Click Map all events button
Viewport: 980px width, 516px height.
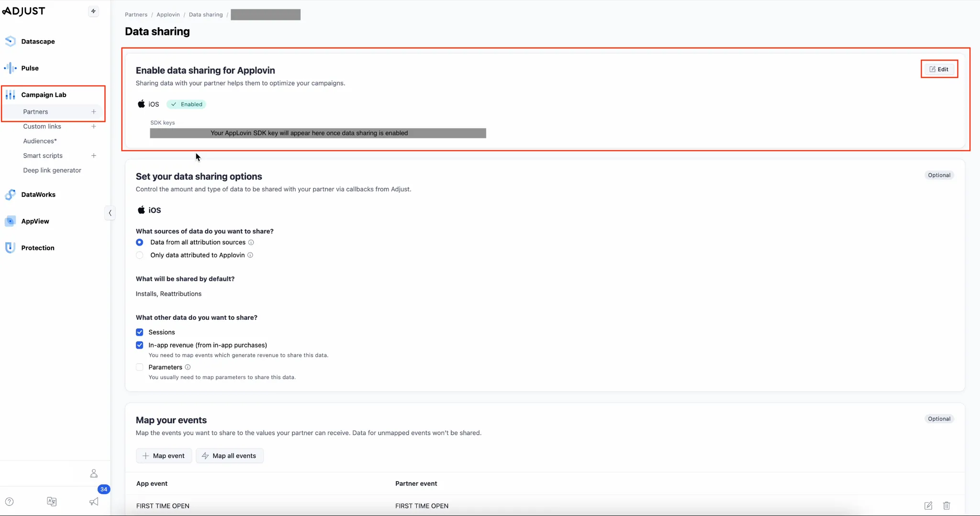229,456
